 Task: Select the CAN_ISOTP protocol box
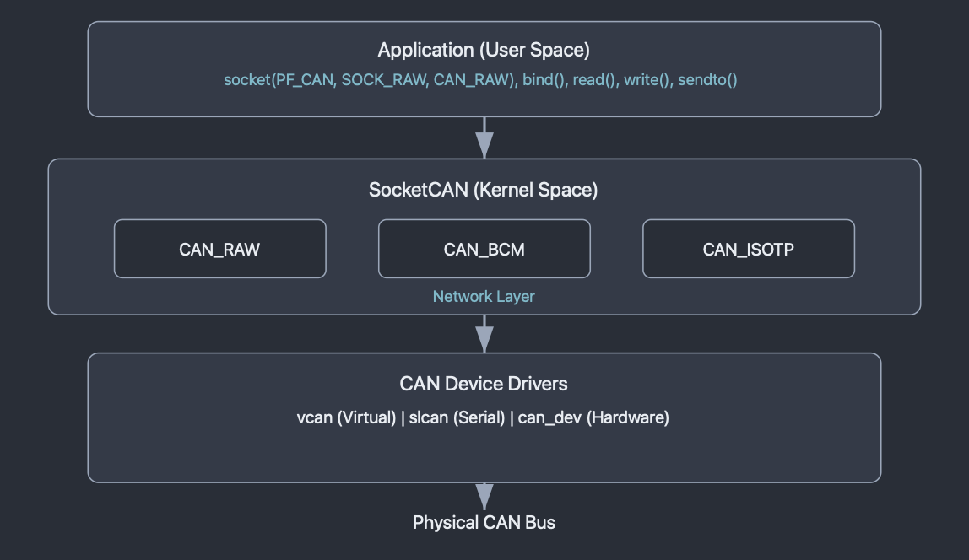(x=749, y=249)
